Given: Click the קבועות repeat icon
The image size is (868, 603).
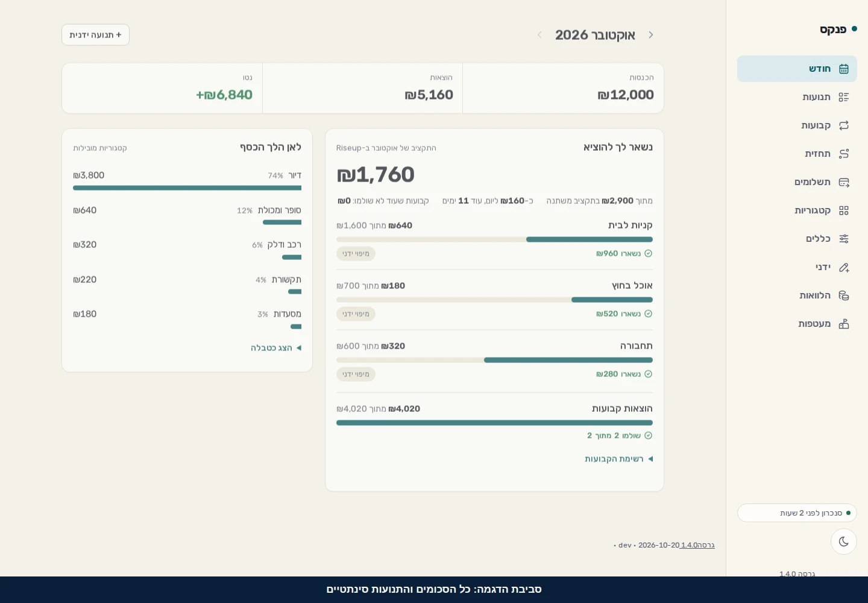Looking at the screenshot, I should click(844, 125).
